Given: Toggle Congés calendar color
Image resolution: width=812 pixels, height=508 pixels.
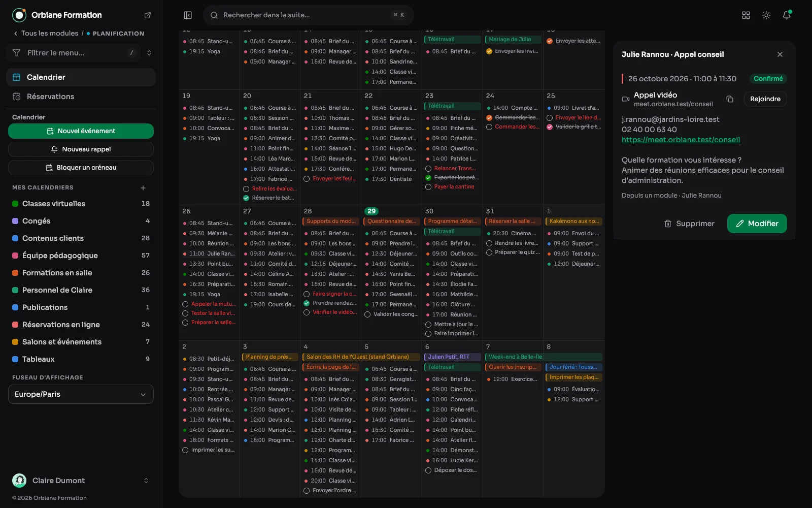Looking at the screenshot, I should (15, 221).
